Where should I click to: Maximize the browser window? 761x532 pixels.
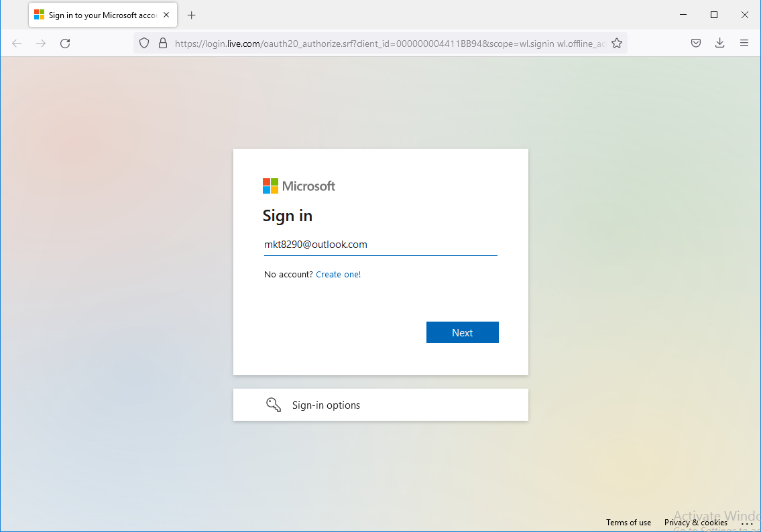pyautogui.click(x=714, y=15)
